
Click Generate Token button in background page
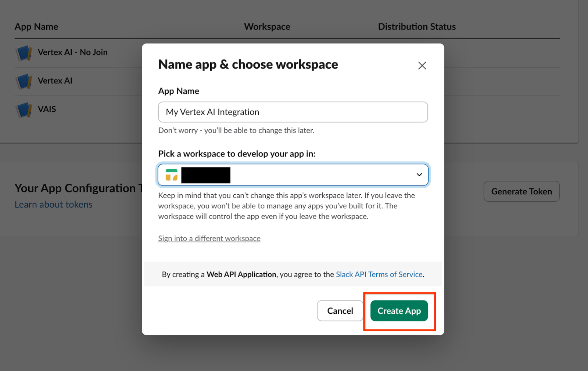pos(521,191)
